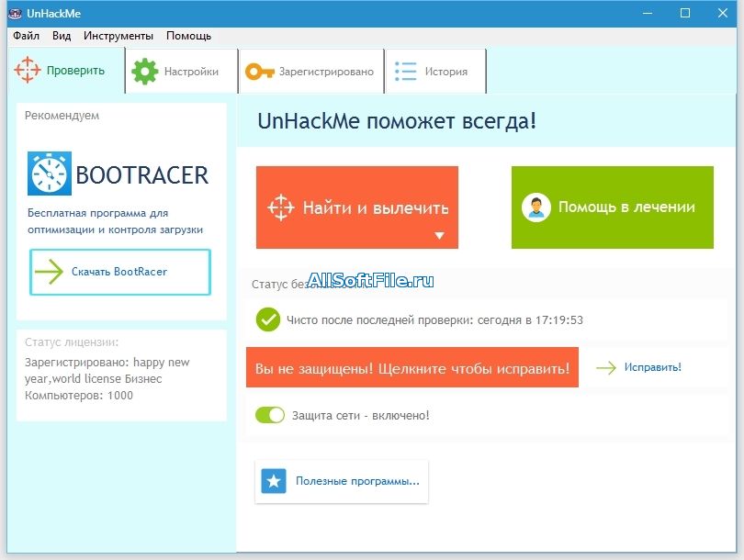Click the list icon for История
The width and height of the screenshot is (744, 560).
406,71
